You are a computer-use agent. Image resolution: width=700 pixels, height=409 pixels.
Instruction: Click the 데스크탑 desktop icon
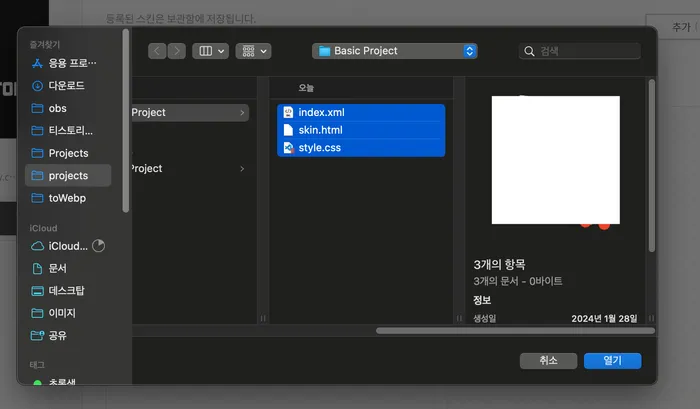[x=37, y=291]
